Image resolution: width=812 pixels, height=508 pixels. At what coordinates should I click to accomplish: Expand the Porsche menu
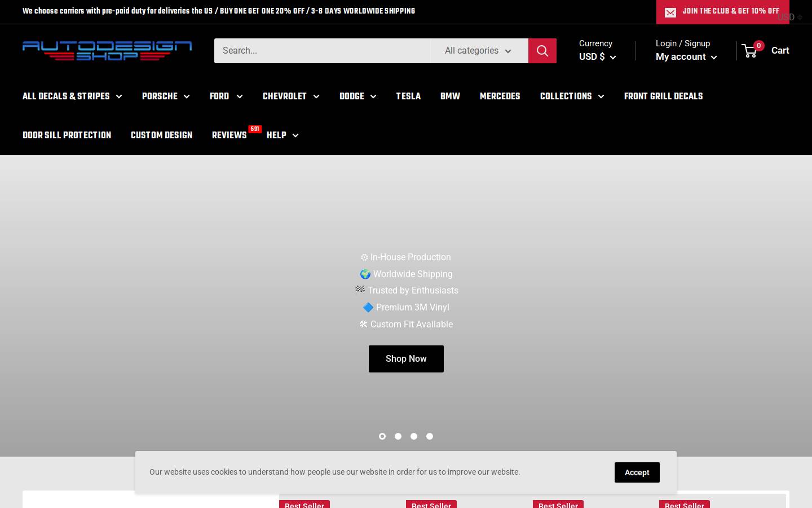(x=166, y=97)
